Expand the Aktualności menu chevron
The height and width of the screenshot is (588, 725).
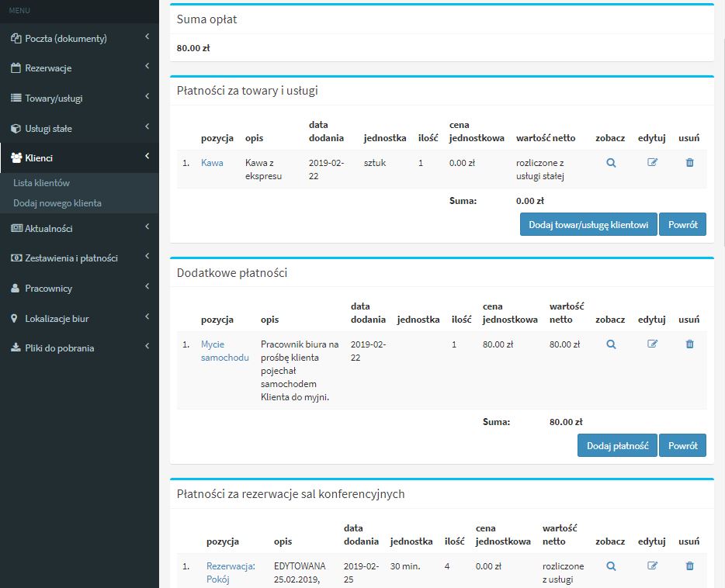(147, 227)
